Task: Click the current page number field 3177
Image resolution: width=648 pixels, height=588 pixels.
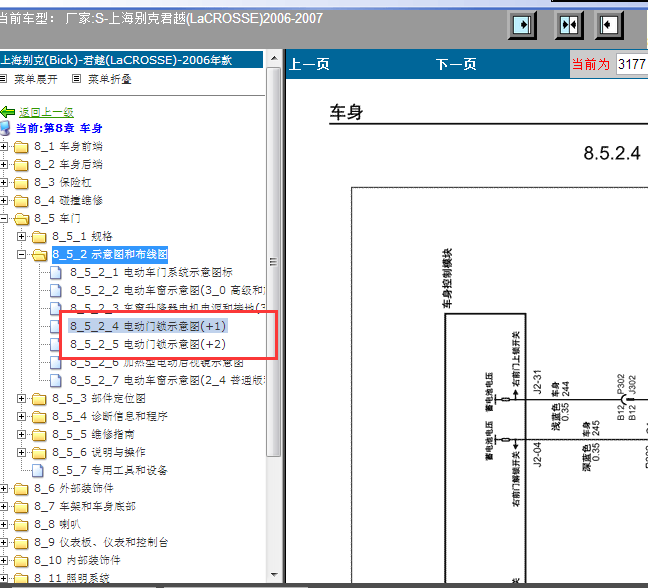Action: pos(631,64)
